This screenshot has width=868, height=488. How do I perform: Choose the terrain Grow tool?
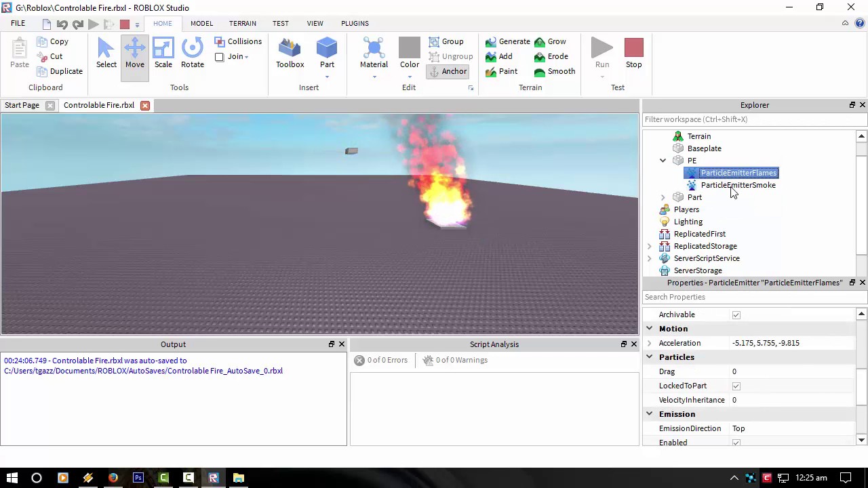(x=550, y=41)
